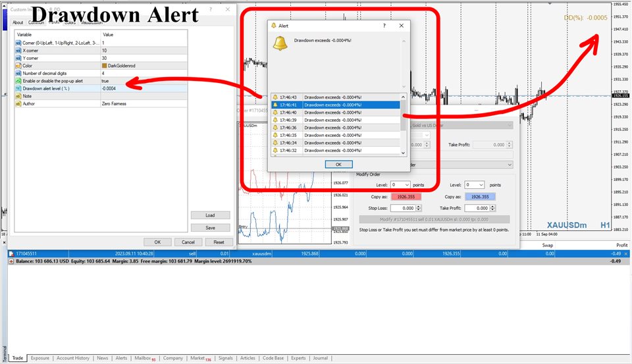Click the Load button
Viewport: 632px width, 364px height.
coord(211,215)
